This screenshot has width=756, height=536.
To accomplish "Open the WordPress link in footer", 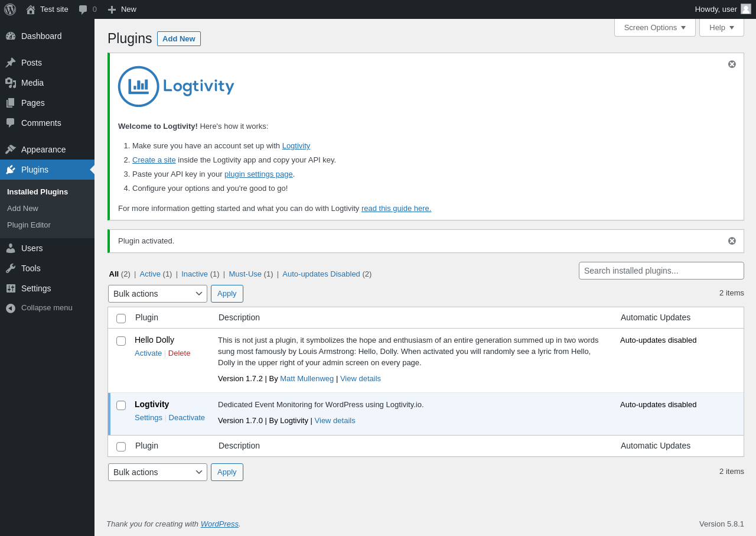I will coord(220,524).
